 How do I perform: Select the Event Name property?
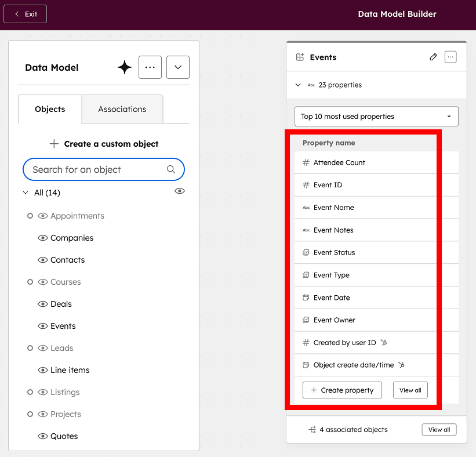pos(376,208)
